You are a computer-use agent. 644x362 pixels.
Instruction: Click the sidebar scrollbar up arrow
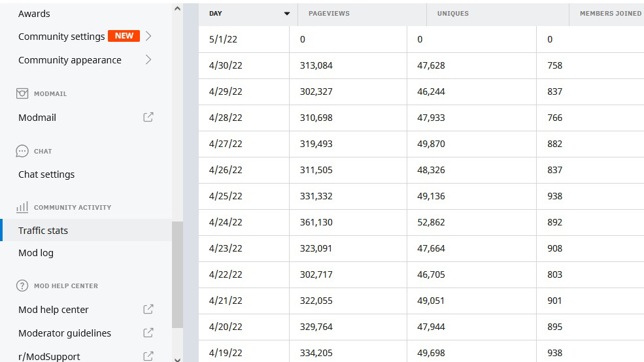[x=177, y=8]
